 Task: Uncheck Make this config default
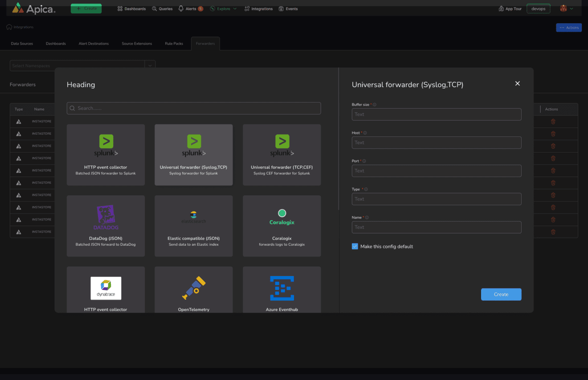(x=355, y=246)
